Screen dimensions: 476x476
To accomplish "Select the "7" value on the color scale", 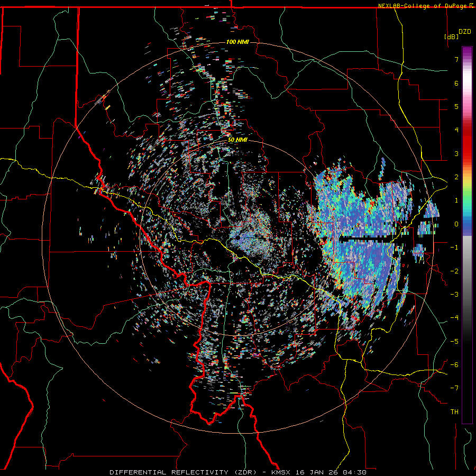I will [456, 59].
